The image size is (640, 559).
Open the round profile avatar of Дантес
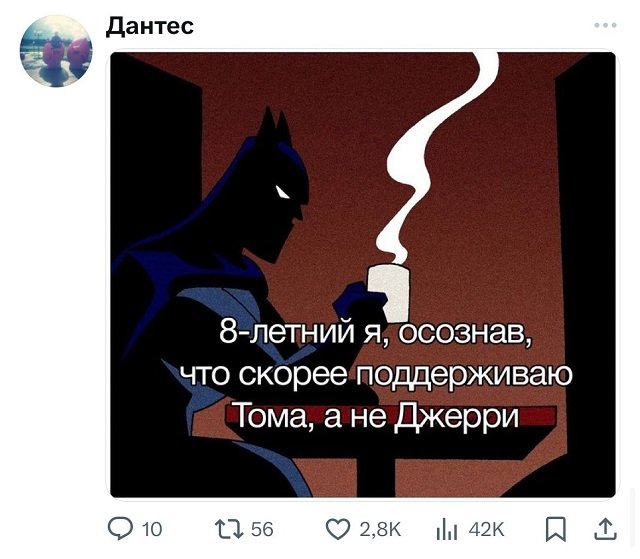[x=56, y=51]
